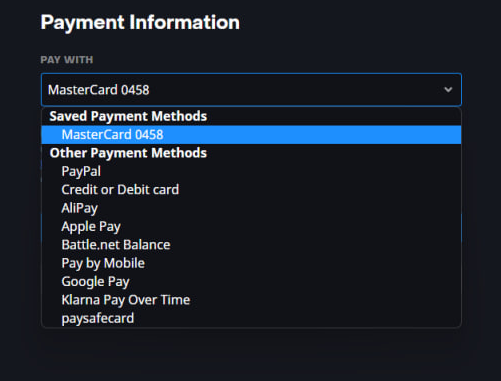Viewport: 501px width, 381px height.
Task: Select highlighted MasterCard 0458 saved option
Action: 251,135
